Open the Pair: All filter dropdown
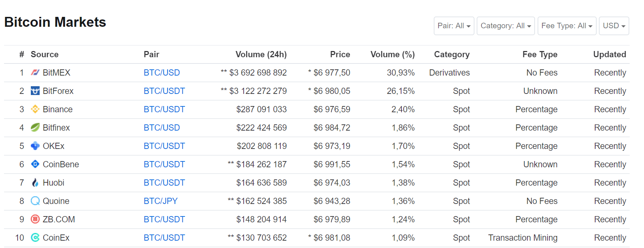644x248 pixels. point(454,26)
